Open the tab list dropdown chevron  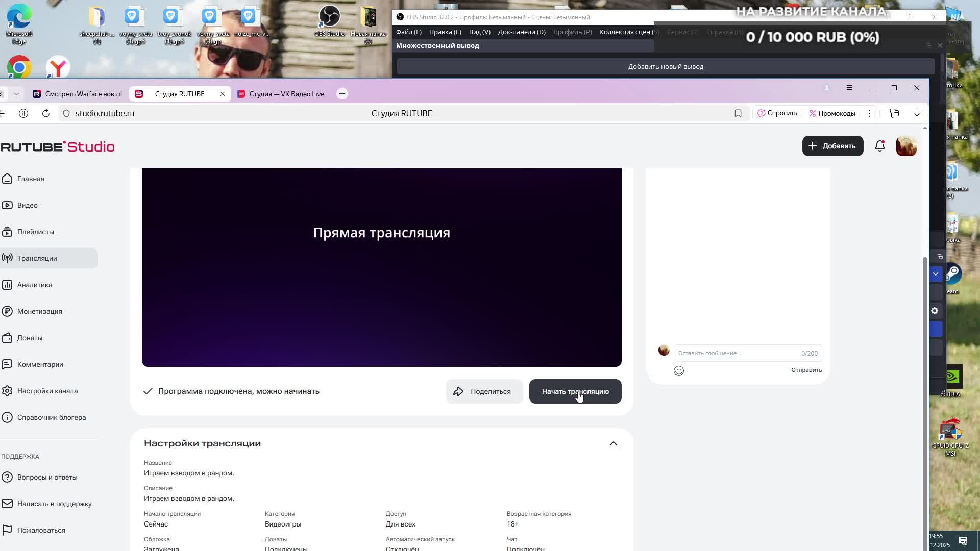coord(16,94)
